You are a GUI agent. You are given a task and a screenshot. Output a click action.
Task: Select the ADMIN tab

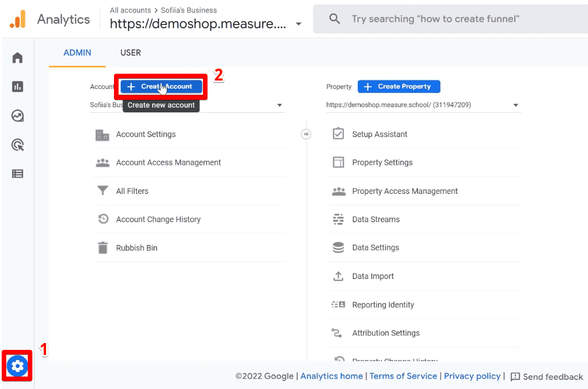tap(77, 52)
